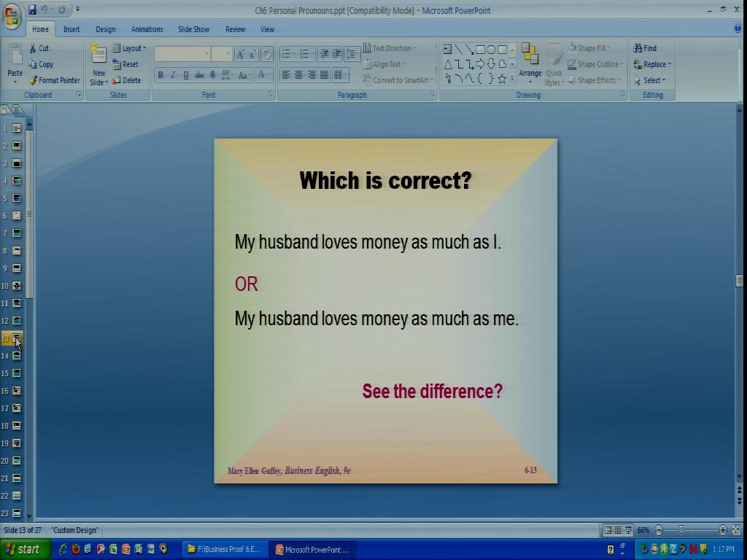Screen dimensions: 747x560
Task: Select slide 16 thumbnail in the slide panel
Action: (17, 391)
